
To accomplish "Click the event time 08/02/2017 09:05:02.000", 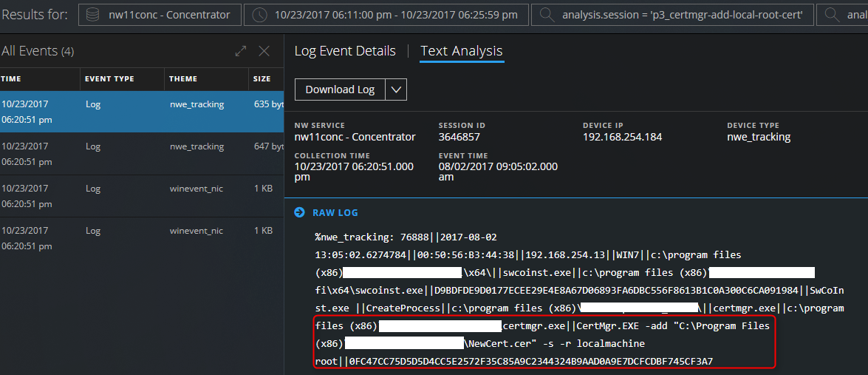I will point(498,166).
